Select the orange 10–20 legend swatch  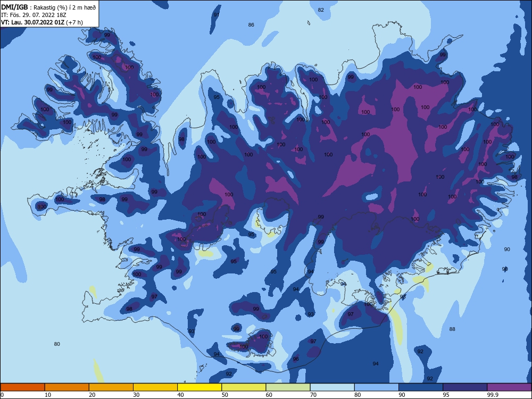67,387
